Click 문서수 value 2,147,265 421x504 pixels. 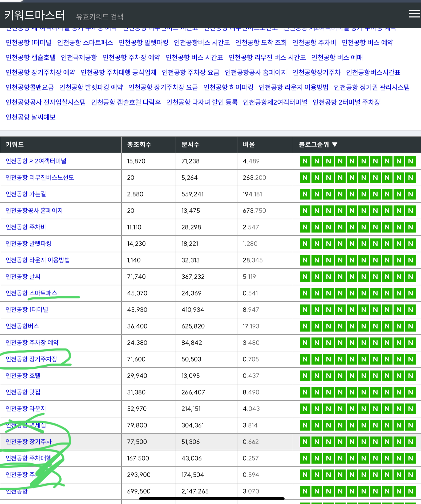[195, 491]
